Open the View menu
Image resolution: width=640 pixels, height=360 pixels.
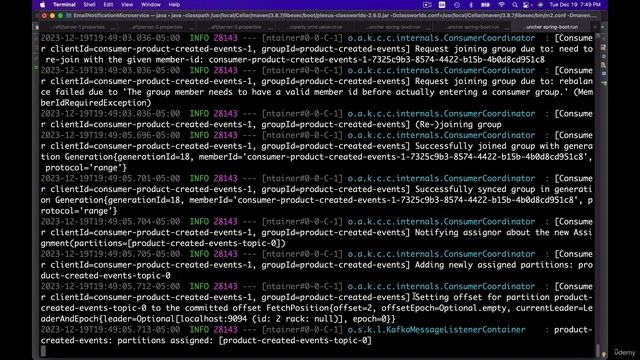[127, 5]
